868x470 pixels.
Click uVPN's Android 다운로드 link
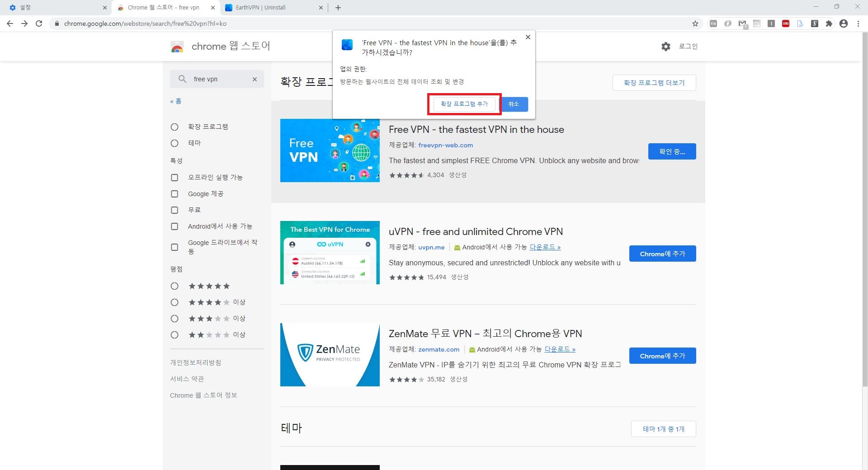tap(545, 247)
